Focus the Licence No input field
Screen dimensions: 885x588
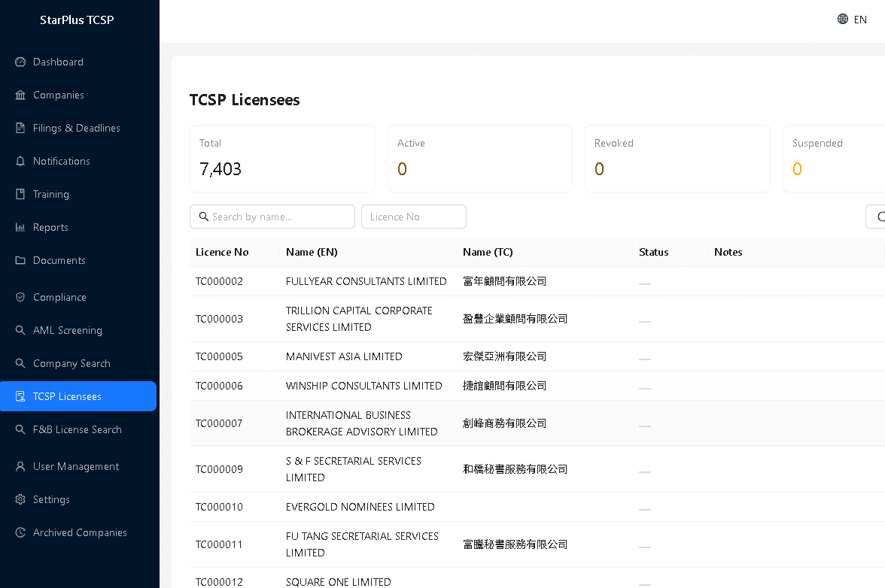point(414,217)
